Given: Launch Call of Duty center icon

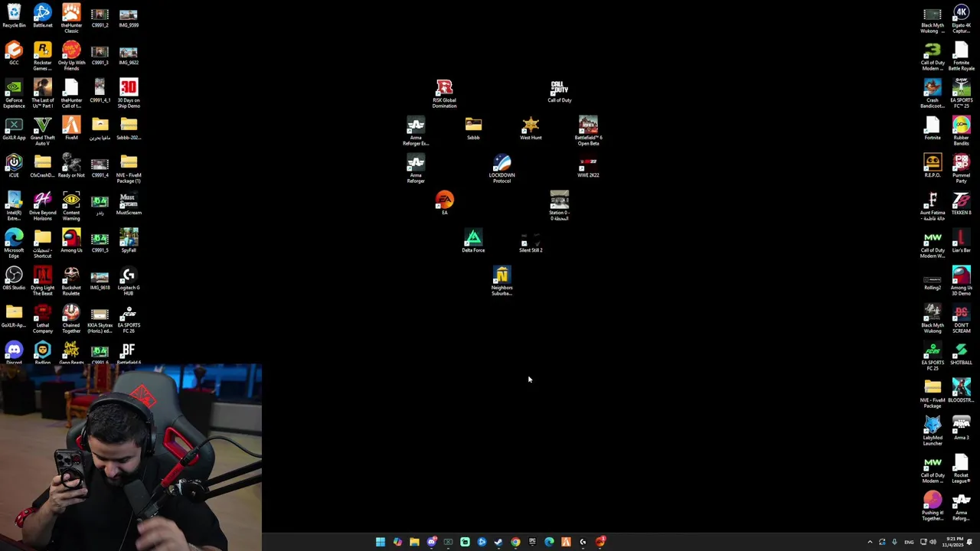Looking at the screenshot, I should (x=560, y=90).
